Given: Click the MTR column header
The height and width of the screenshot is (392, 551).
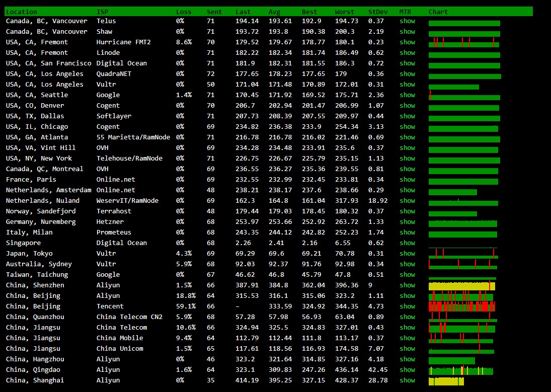Looking at the screenshot, I should tap(405, 12).
